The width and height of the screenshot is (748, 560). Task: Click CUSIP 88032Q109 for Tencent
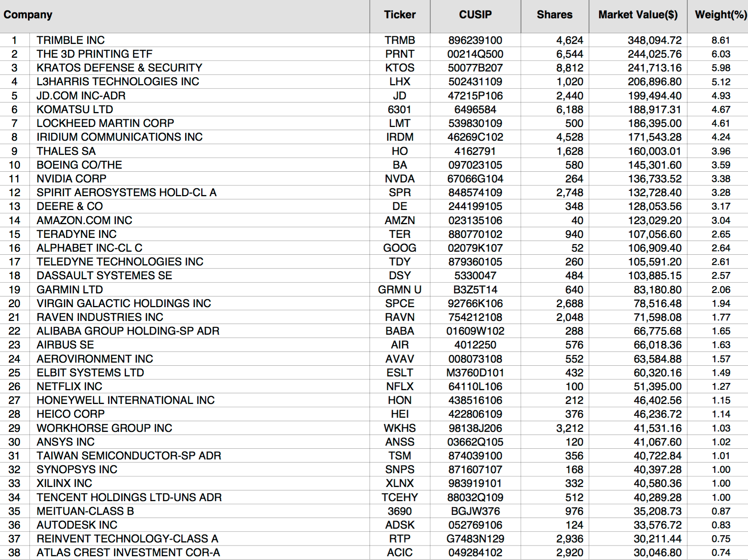click(x=475, y=497)
